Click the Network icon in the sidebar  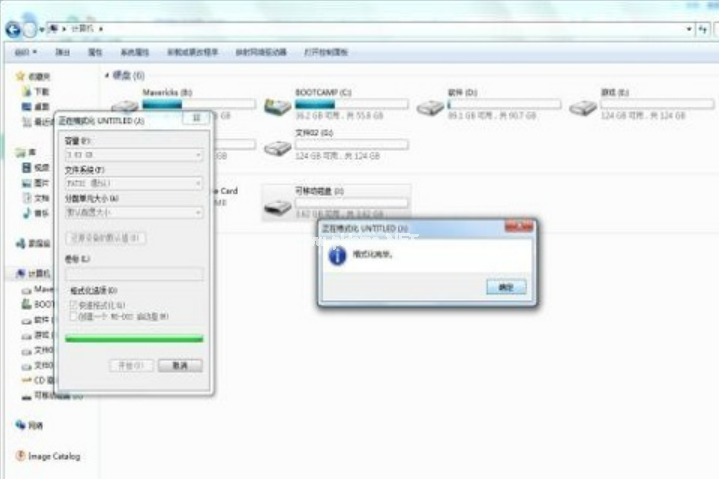click(21, 424)
